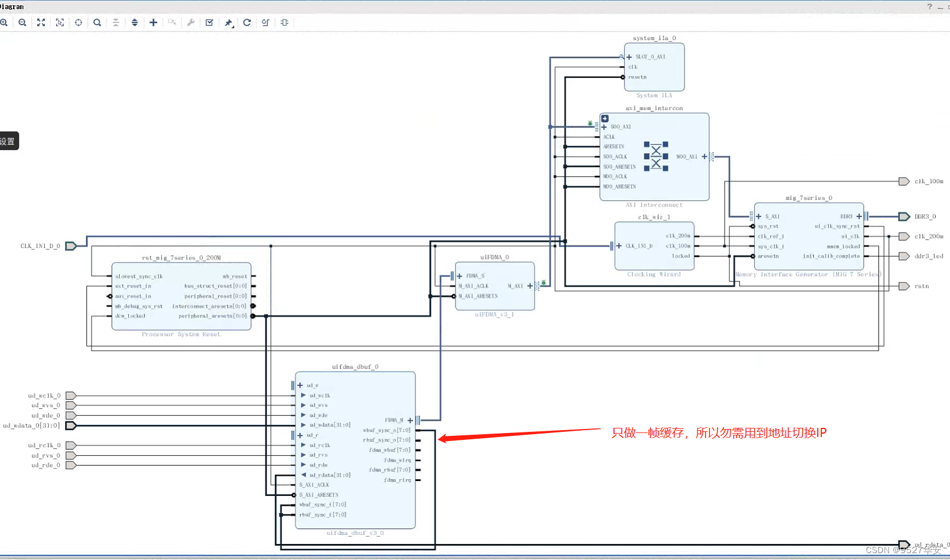Image resolution: width=950 pixels, height=560 pixels.
Task: Click the crosshair auto-fit selection icon
Action: click(78, 23)
